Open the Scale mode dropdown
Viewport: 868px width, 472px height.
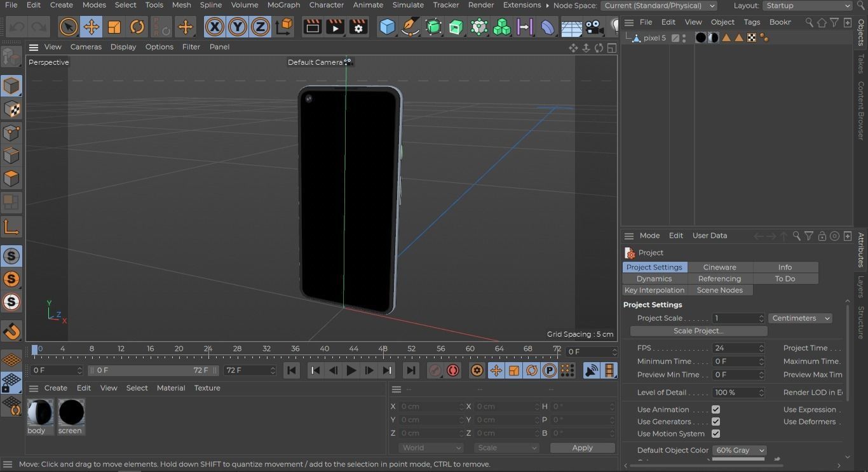[x=506, y=448]
